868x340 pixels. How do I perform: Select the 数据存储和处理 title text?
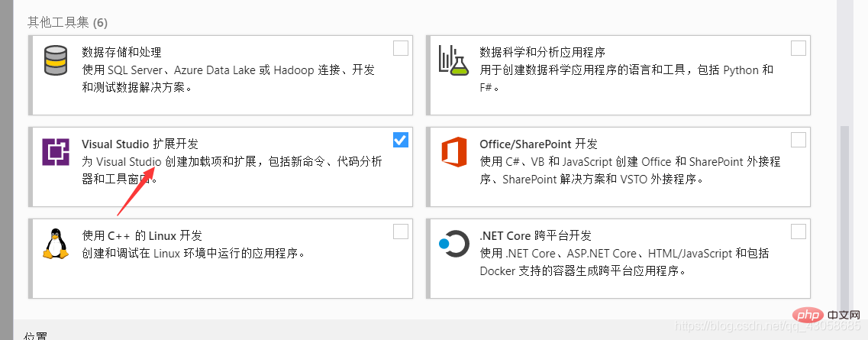coord(121,53)
